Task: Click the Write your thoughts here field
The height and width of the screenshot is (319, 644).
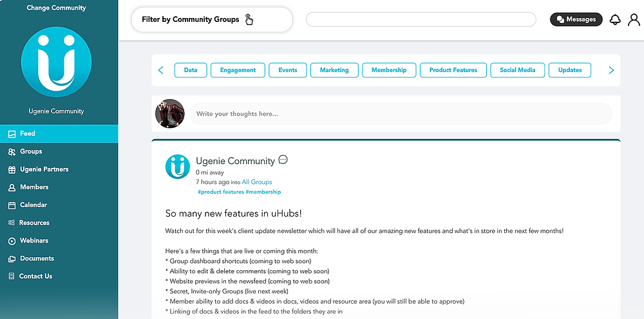Action: coord(401,114)
